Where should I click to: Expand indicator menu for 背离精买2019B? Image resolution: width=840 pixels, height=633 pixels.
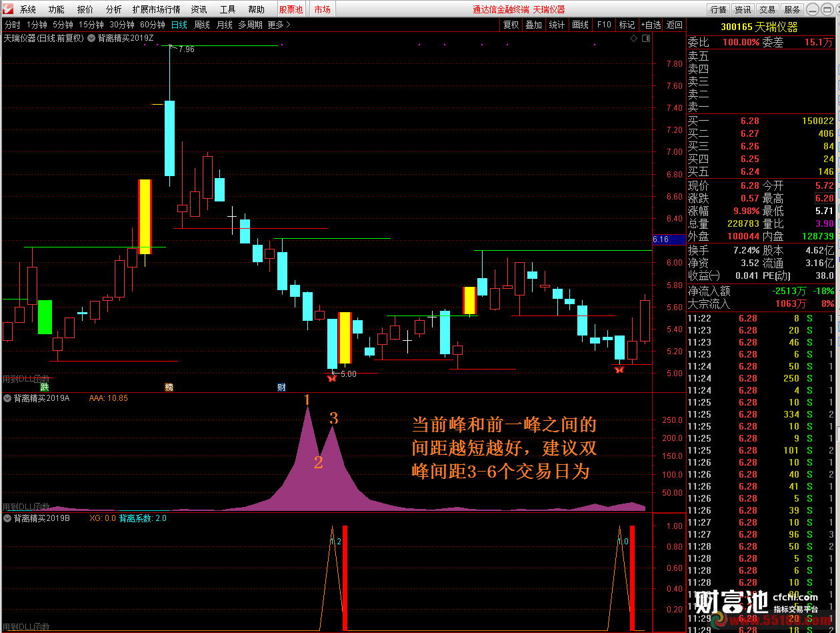pyautogui.click(x=7, y=518)
